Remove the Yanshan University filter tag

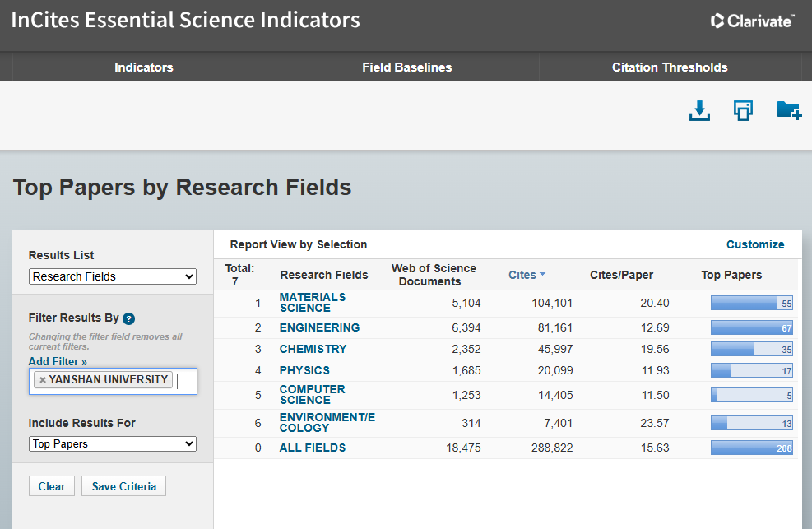(43, 380)
